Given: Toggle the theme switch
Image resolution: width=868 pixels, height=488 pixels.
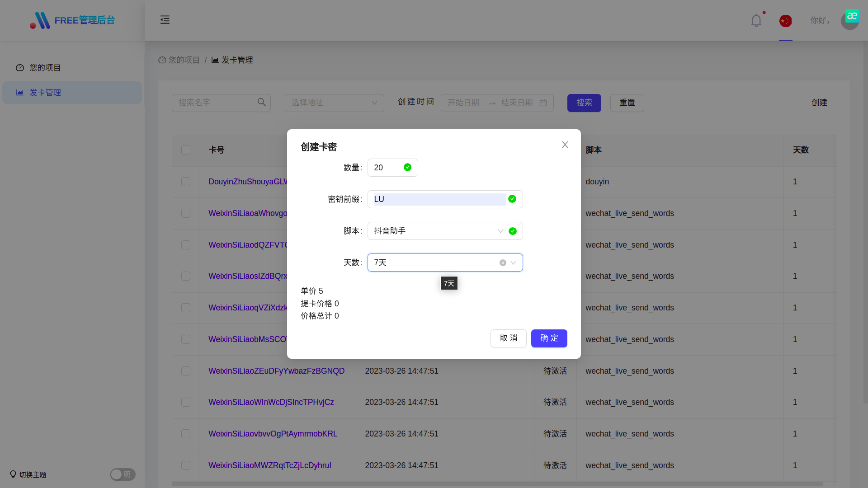Looking at the screenshot, I should (123, 474).
